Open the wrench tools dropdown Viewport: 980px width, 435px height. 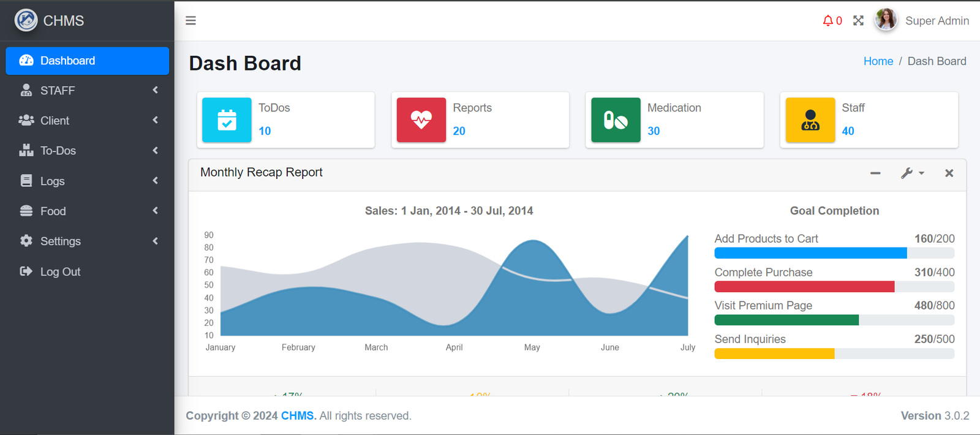point(911,173)
